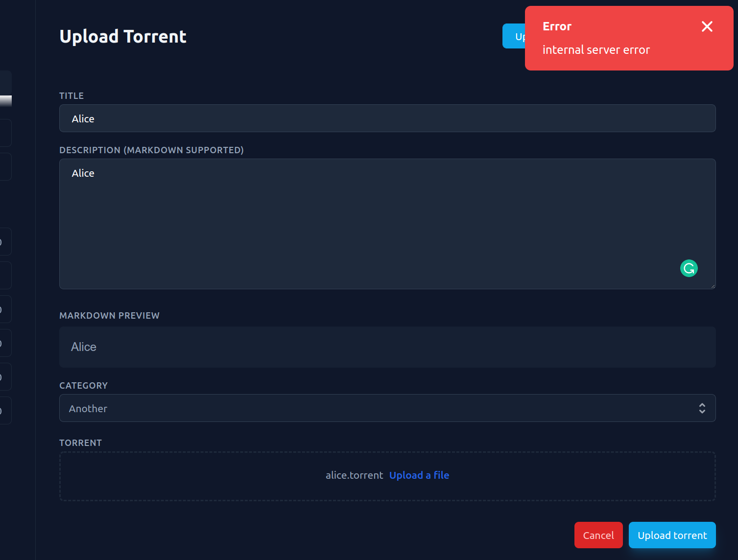Screen dimensions: 738x560
Task: Click the partly hidden blue button behind the error
Action: pyautogui.click(x=514, y=36)
